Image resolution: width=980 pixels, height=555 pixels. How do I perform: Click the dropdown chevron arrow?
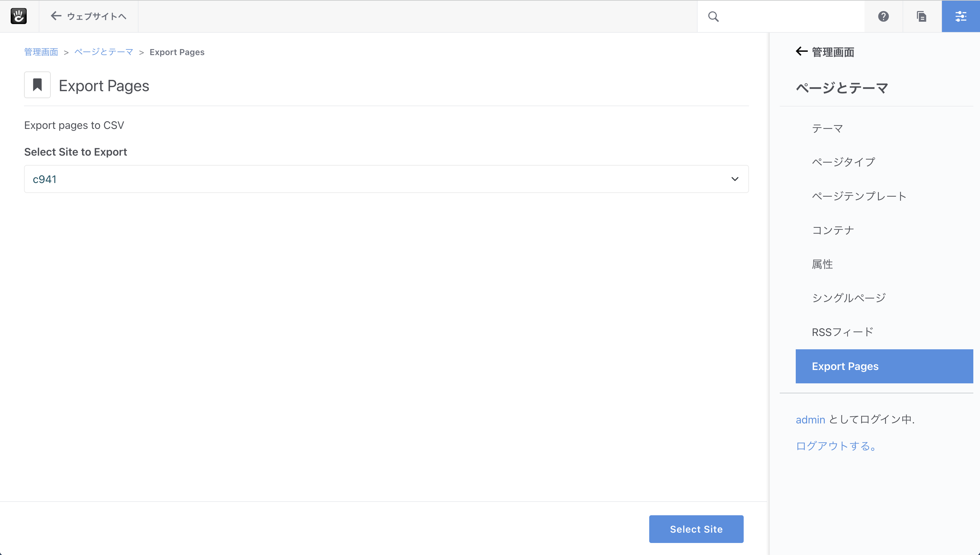coord(735,179)
